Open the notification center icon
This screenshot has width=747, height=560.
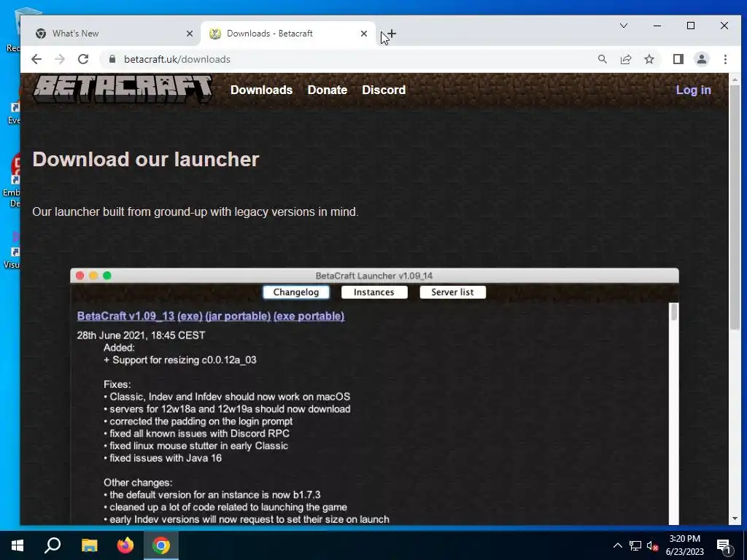724,546
